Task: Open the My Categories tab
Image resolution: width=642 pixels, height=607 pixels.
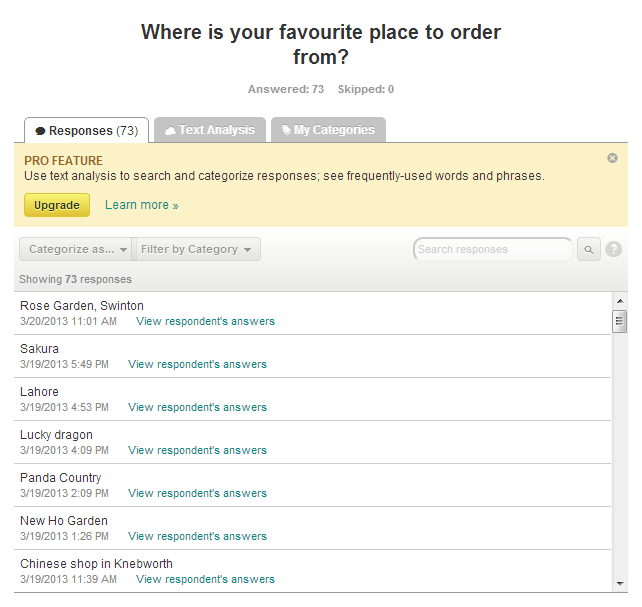Action: click(328, 130)
